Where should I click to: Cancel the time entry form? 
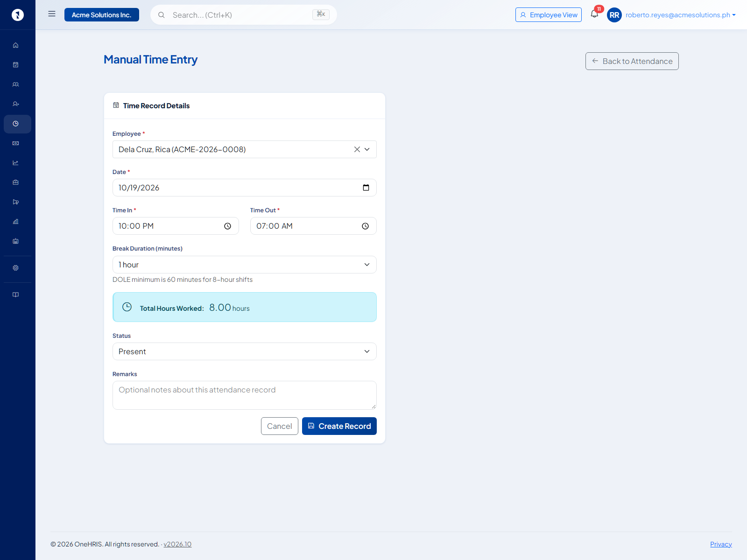[280, 426]
